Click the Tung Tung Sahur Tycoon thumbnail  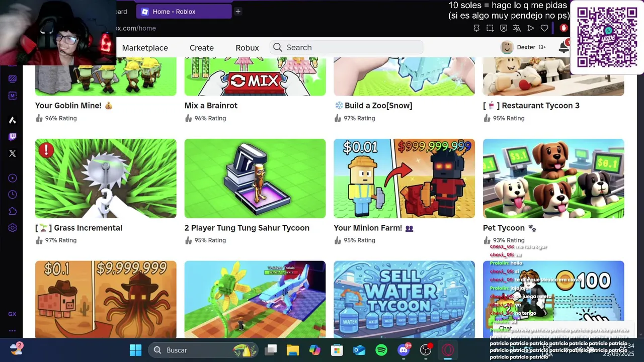tap(255, 178)
